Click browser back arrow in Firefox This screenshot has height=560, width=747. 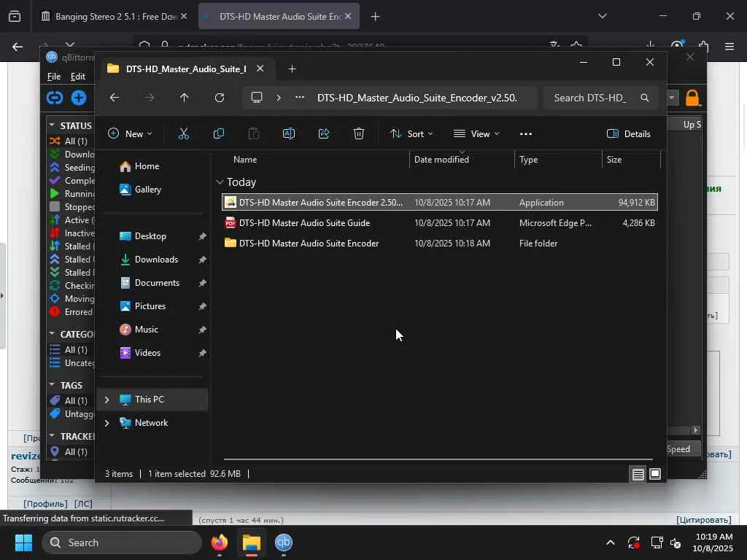(18, 46)
